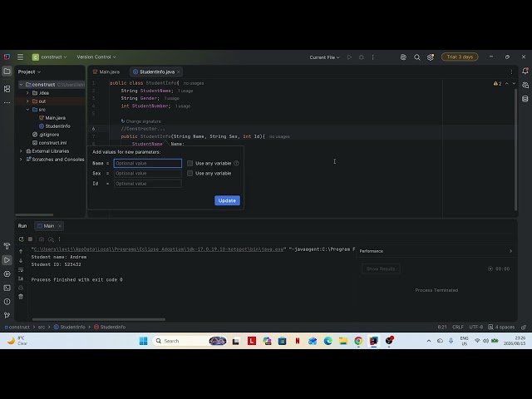Open the AI assistant swirl icon in toolbar
Image resolution: width=532 pixels, height=399 pixels.
(403, 57)
